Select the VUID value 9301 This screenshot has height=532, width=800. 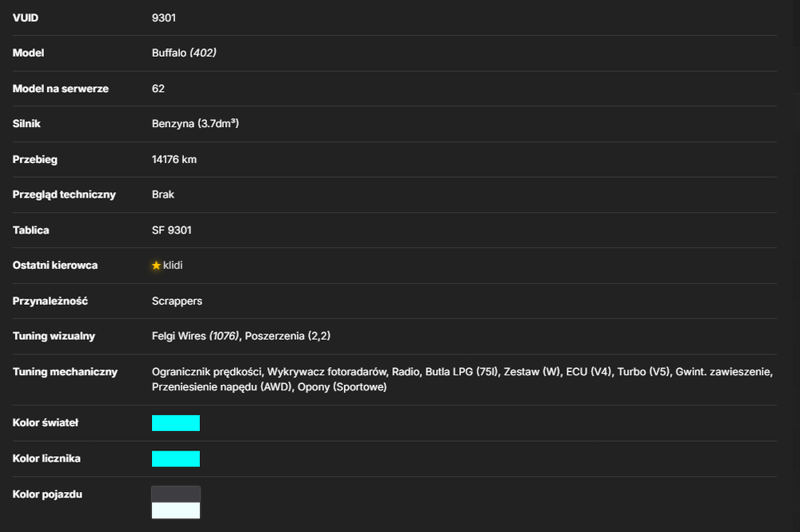point(164,18)
